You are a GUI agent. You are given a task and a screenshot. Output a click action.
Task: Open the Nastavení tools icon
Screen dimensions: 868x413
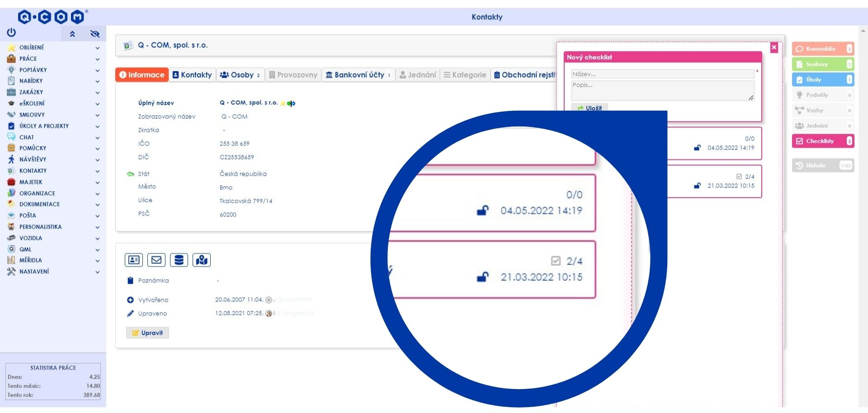(x=11, y=272)
